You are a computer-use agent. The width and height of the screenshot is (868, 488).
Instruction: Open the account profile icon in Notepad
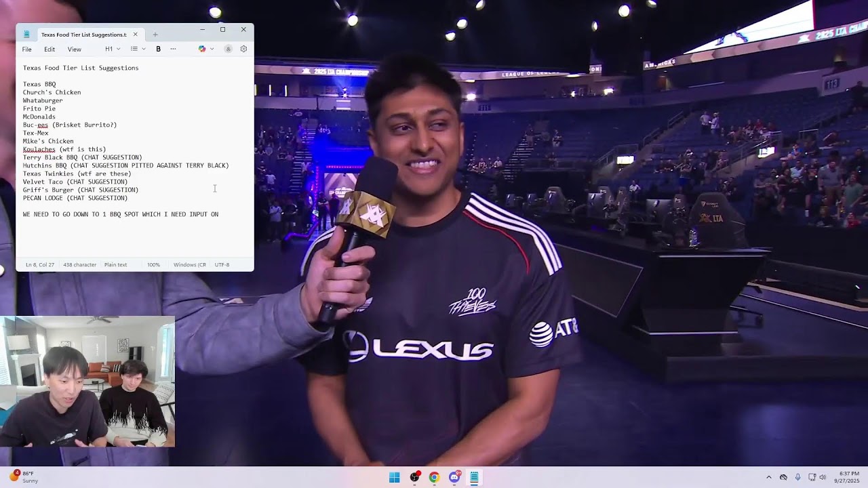pyautogui.click(x=228, y=49)
